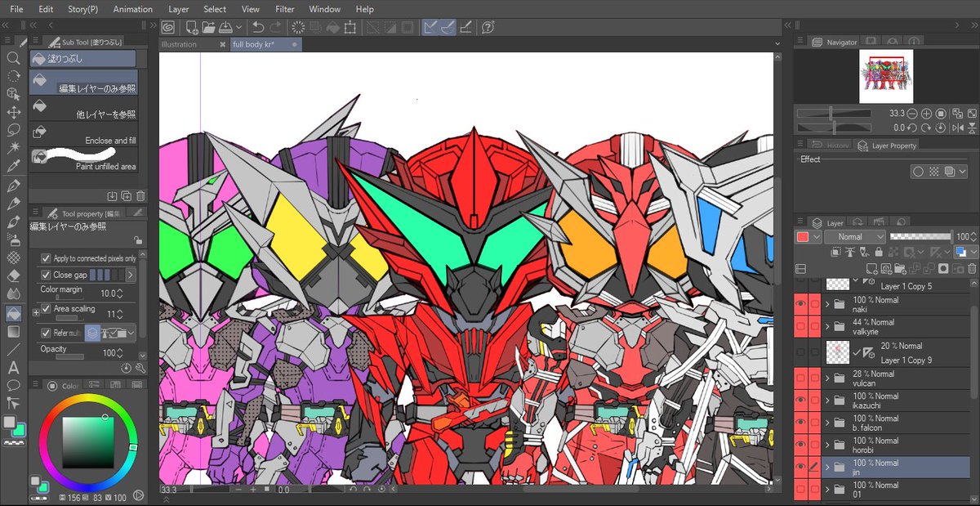Open the File menu

coord(16,9)
